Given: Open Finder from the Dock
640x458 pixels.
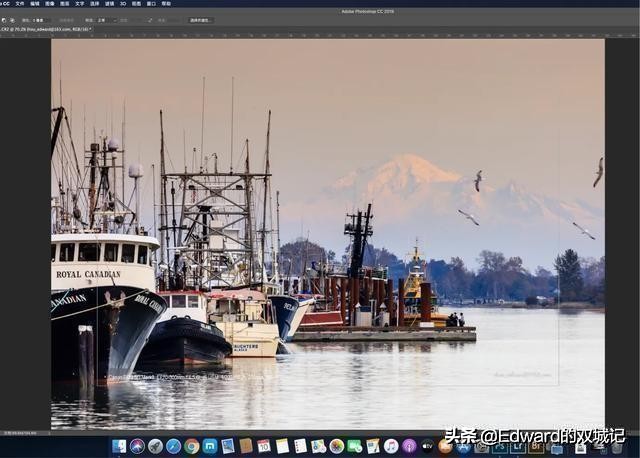Looking at the screenshot, I should click(119, 446).
